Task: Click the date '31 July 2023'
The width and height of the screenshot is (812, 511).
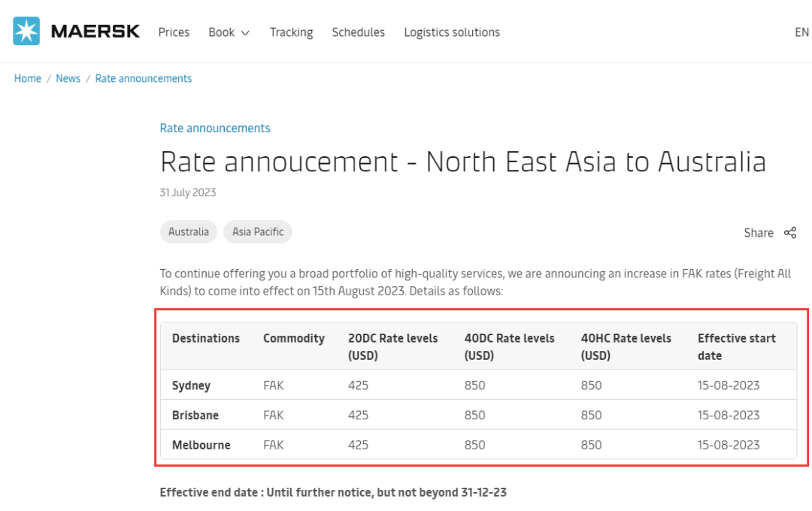Action: point(187,192)
